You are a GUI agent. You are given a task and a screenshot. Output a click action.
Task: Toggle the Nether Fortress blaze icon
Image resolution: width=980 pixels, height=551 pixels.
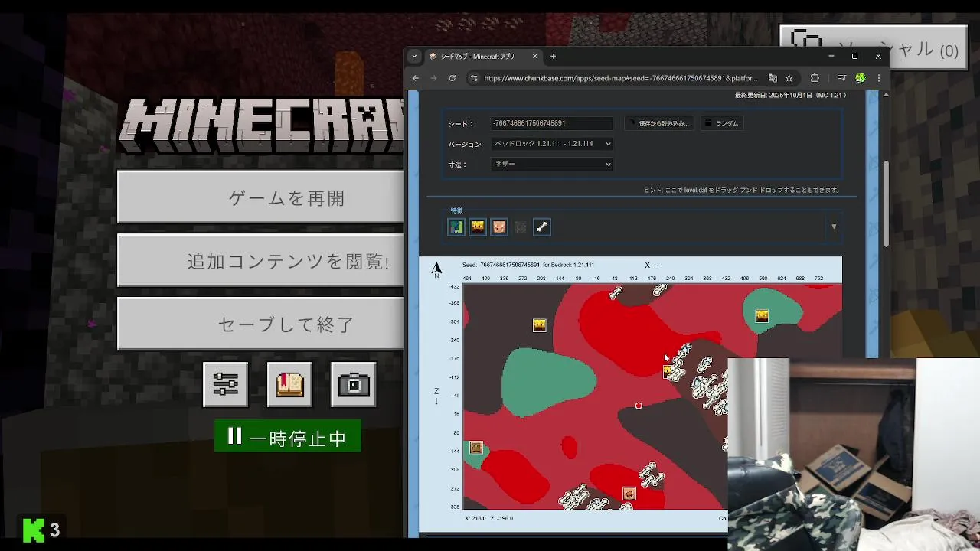pos(478,227)
